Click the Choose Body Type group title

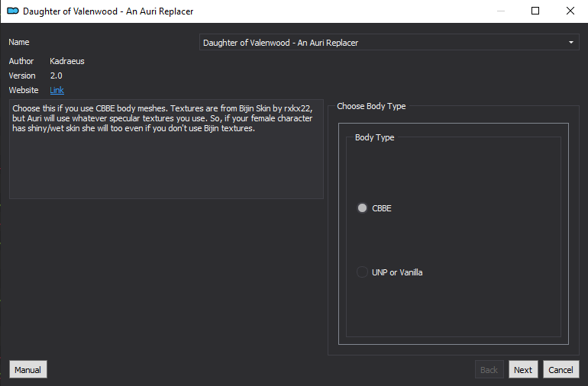(371, 107)
